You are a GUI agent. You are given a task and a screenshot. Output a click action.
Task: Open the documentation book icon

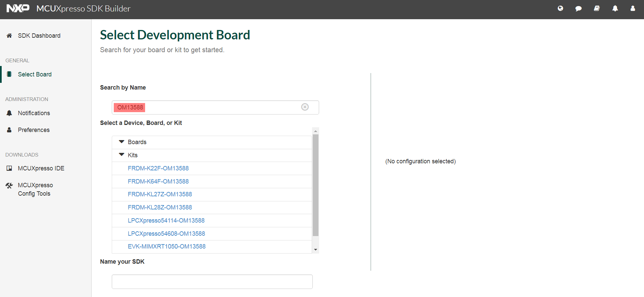[x=597, y=8]
